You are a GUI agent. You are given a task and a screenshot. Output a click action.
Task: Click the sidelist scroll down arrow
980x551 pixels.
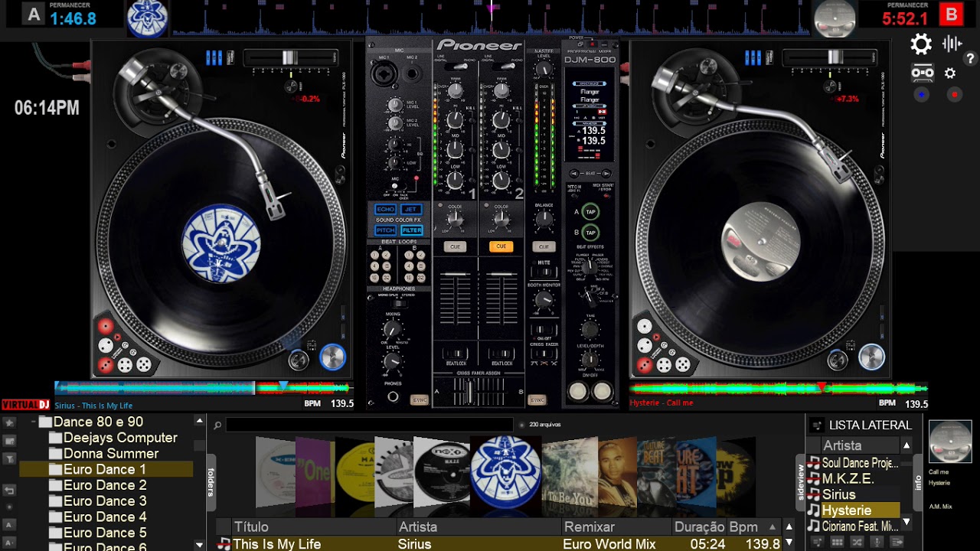[906, 522]
